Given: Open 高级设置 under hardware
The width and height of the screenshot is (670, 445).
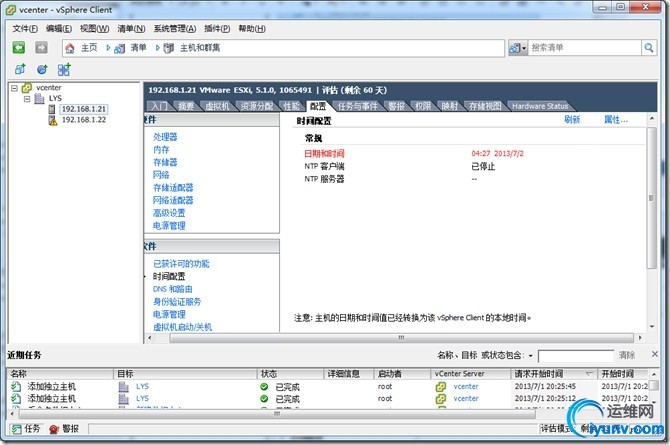Looking at the screenshot, I should click(169, 213).
